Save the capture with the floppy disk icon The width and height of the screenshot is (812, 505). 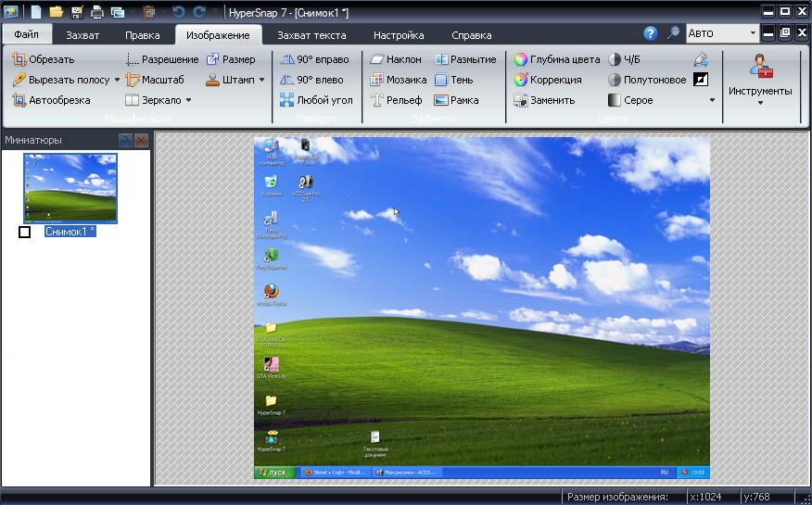(77, 11)
